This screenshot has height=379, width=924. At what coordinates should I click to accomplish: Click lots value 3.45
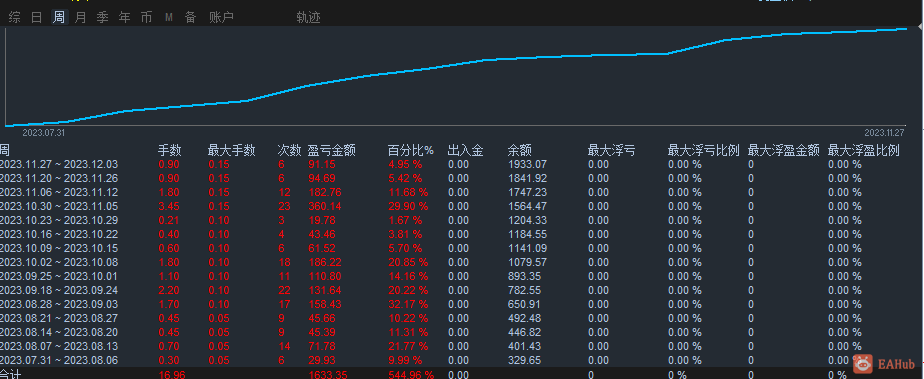pos(169,206)
